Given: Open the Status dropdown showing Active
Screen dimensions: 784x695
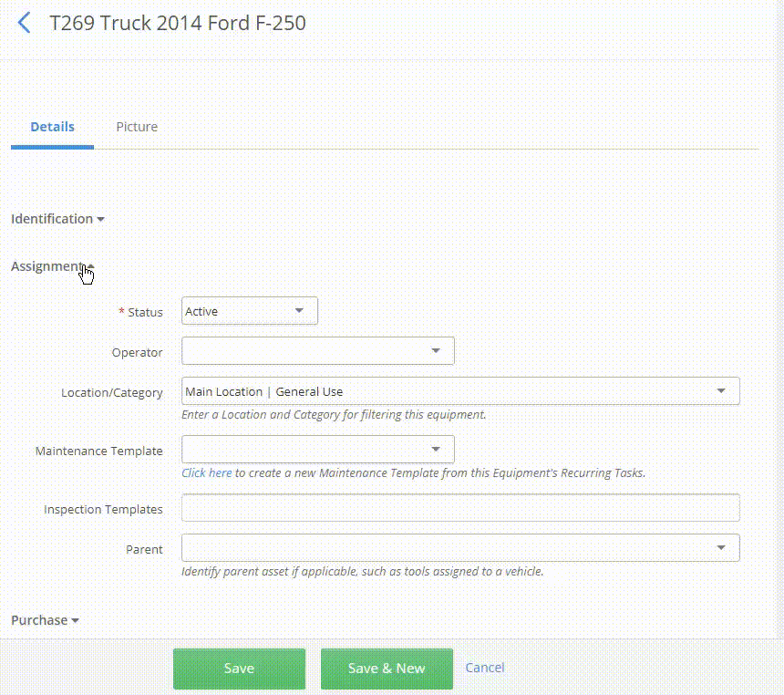Looking at the screenshot, I should point(250,311).
